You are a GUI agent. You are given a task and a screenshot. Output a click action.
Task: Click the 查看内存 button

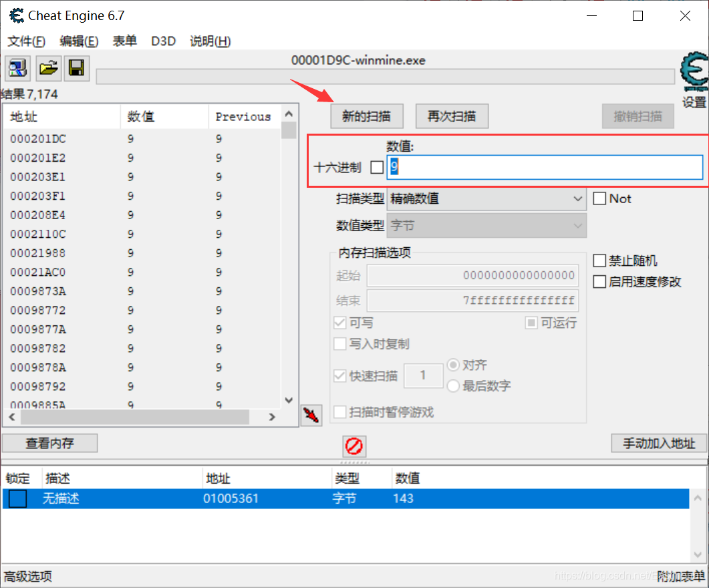[49, 443]
